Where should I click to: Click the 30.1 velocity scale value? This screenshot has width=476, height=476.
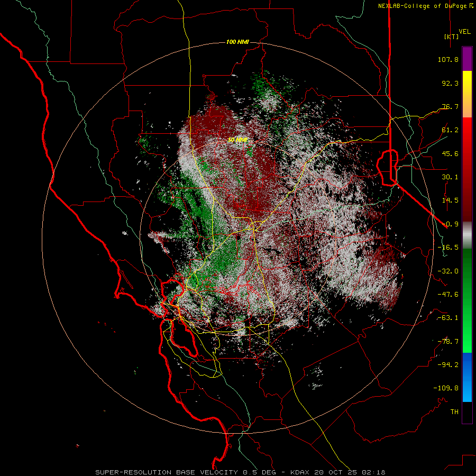(450, 177)
